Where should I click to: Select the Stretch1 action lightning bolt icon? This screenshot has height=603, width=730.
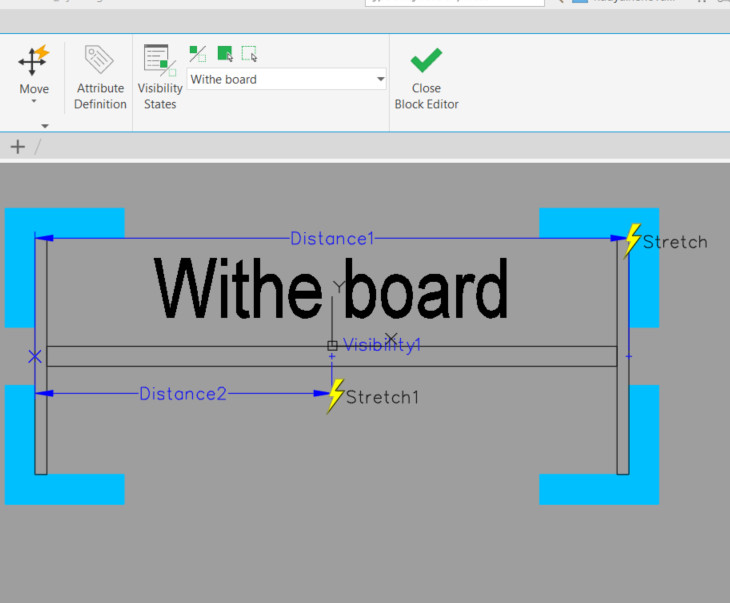point(336,396)
